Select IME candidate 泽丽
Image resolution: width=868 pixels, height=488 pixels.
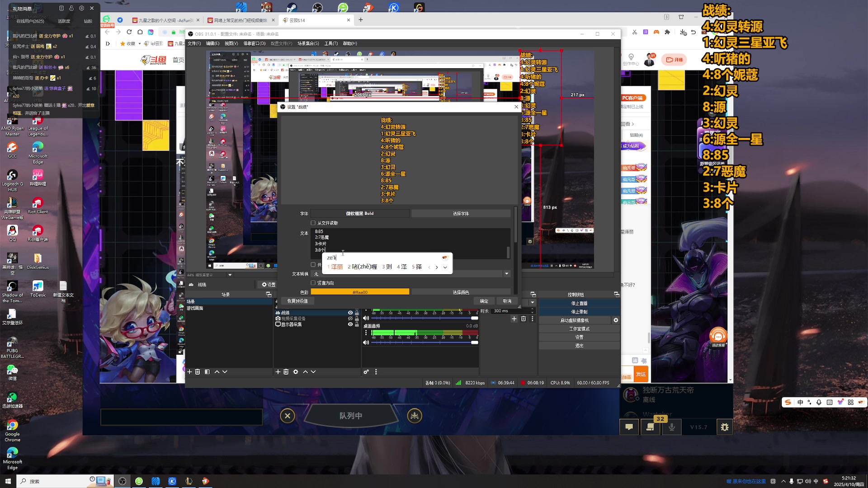(335, 267)
